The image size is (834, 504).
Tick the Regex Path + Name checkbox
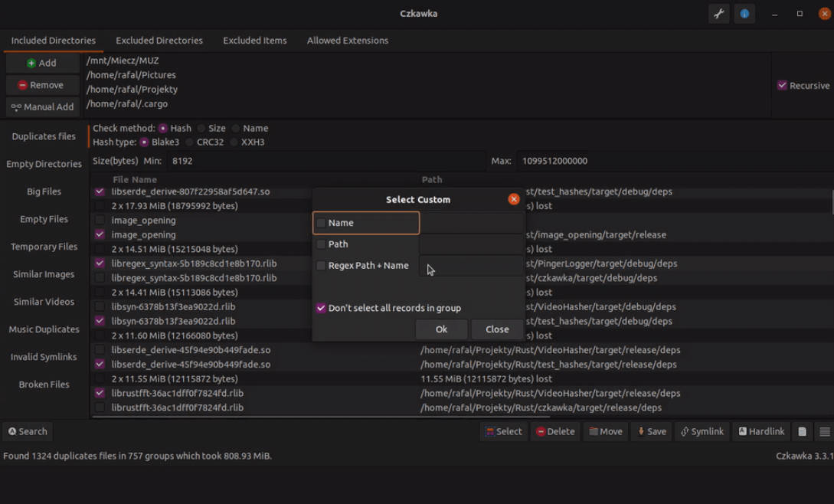point(322,266)
